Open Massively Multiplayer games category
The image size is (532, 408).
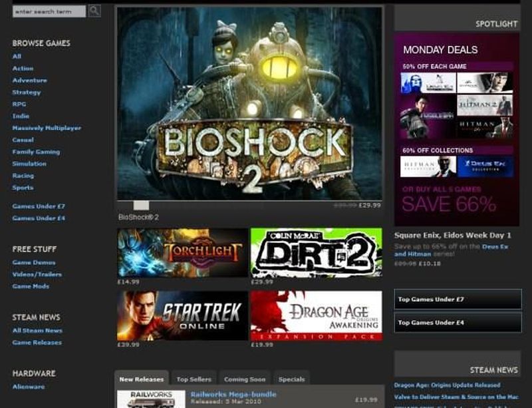tap(47, 128)
